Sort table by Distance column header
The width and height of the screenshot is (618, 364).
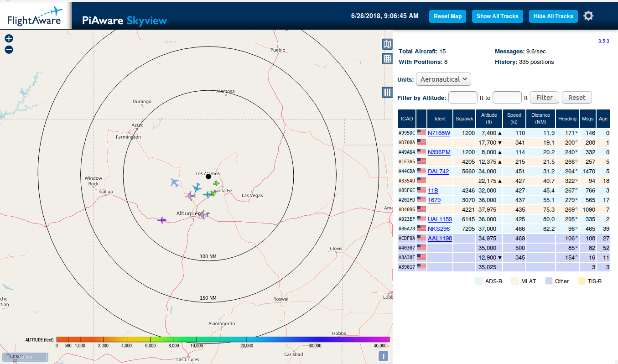tap(541, 119)
